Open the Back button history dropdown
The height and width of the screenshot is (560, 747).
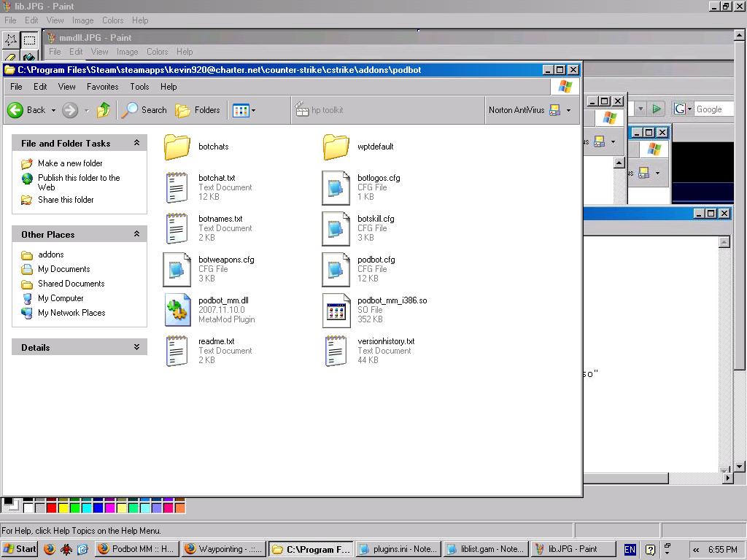point(53,111)
